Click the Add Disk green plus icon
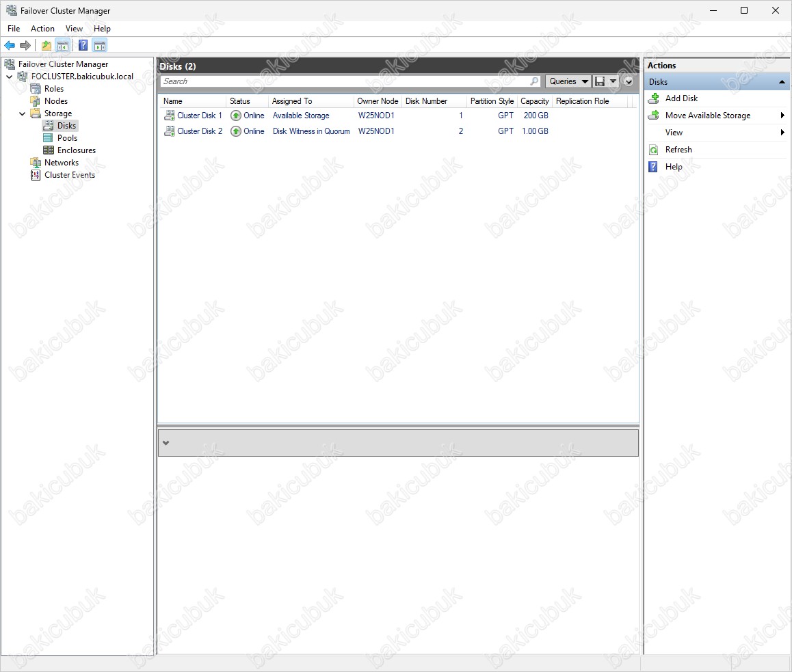The width and height of the screenshot is (792, 672). click(x=654, y=98)
